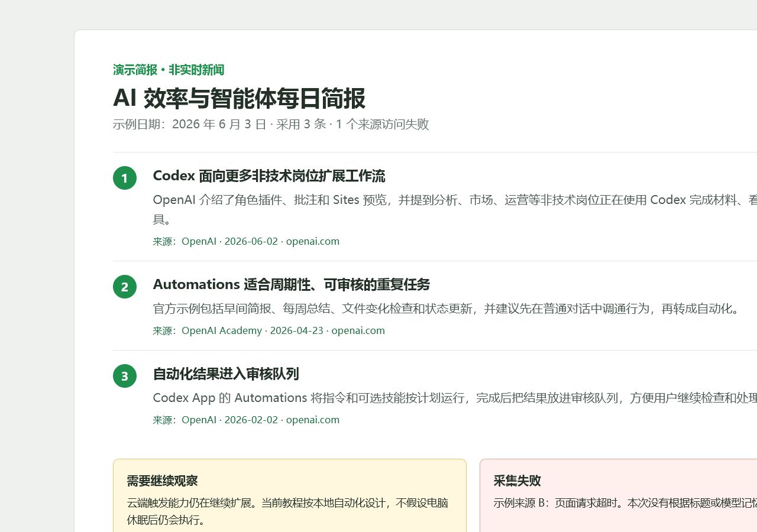Select headline 自动化结果进入审核队列
Viewport: 757px width, 532px height.
[x=226, y=374]
